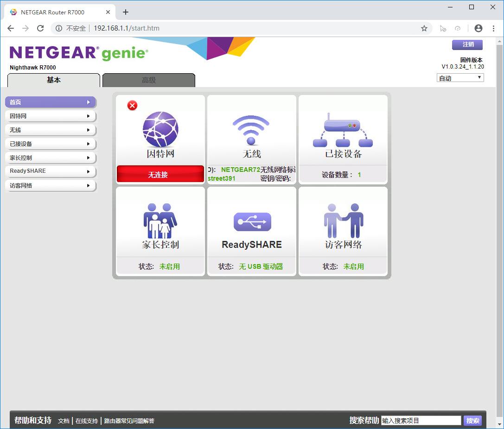Select 无线 in the sidebar
Screen dimensions: 504x429
point(51,130)
